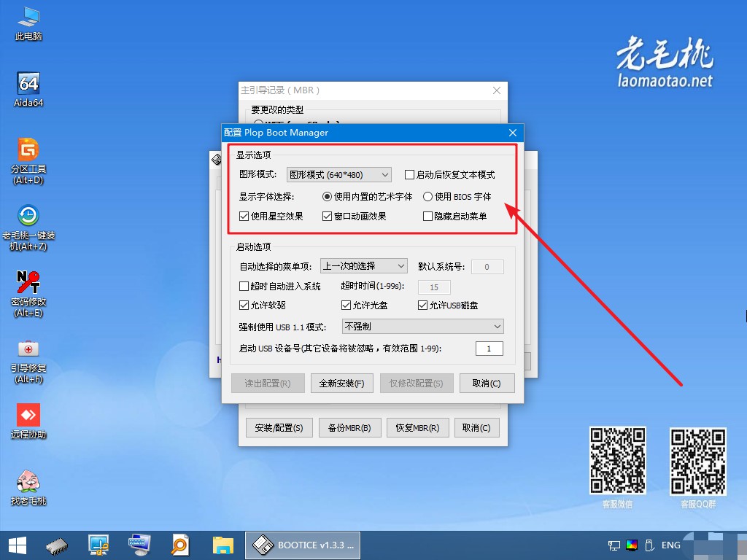
Task: Click the 超时时间 field showing 15
Action: click(434, 287)
